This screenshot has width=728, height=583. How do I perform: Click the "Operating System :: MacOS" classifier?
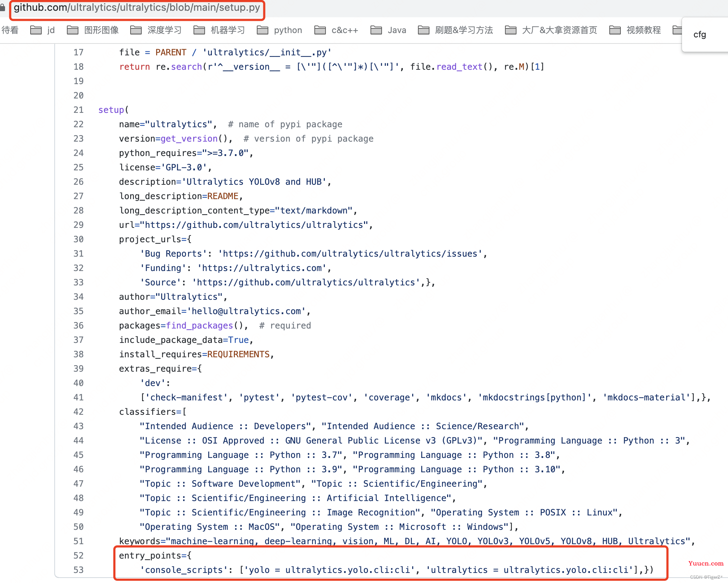[210, 527]
